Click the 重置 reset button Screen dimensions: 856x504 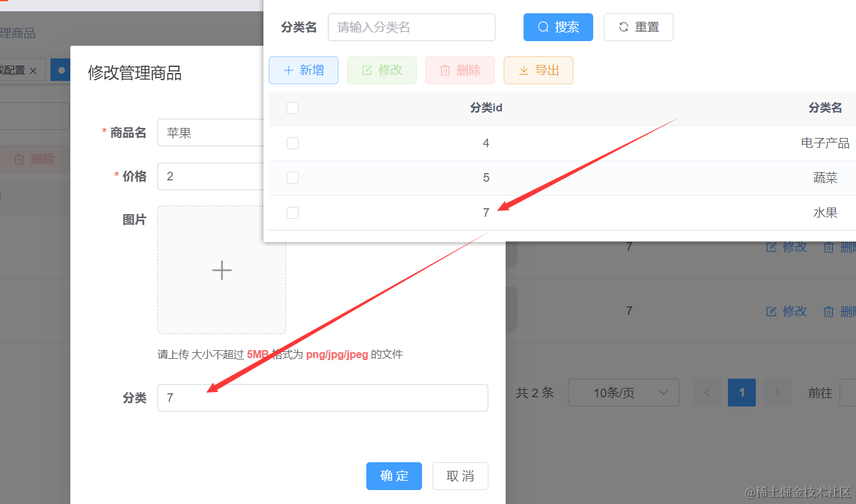[x=638, y=27]
